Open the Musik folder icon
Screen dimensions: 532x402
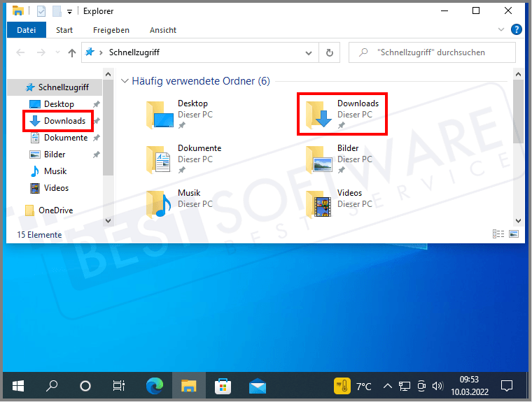[x=159, y=203]
